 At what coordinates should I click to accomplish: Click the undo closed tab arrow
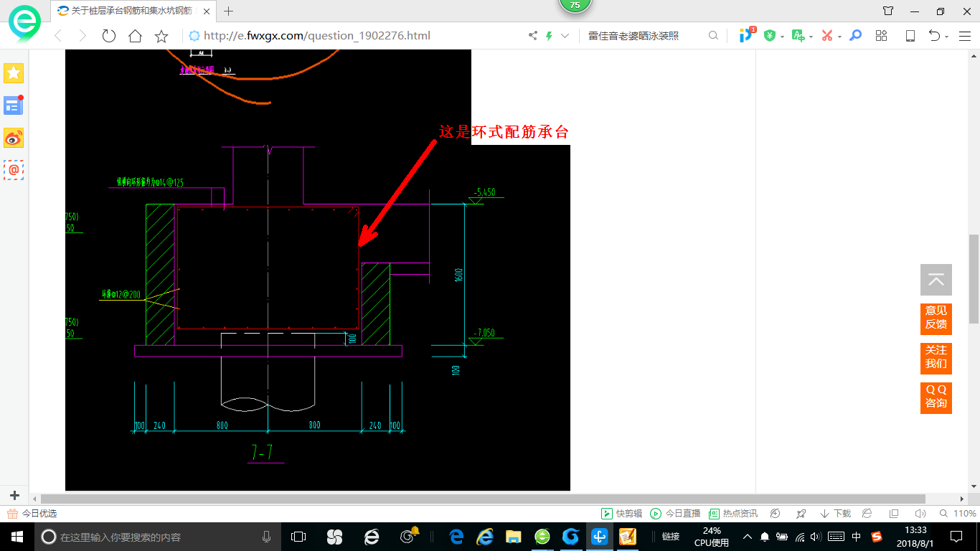935,35
